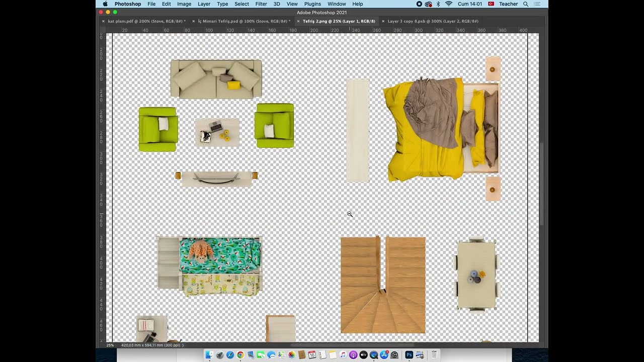Open the Select menu
Image resolution: width=644 pixels, height=362 pixels.
point(242,4)
